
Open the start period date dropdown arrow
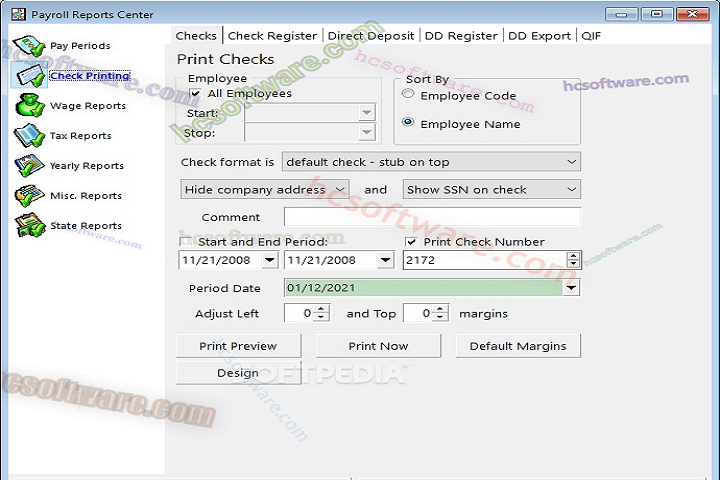(270, 260)
